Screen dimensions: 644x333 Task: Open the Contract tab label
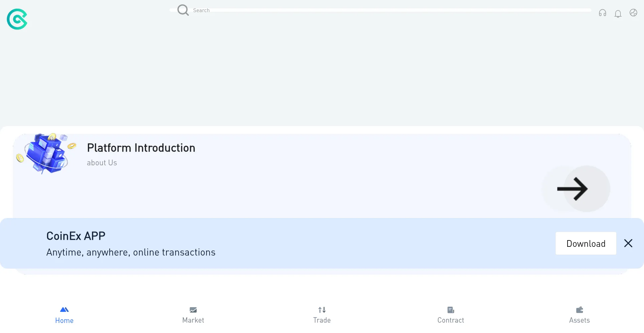click(451, 320)
